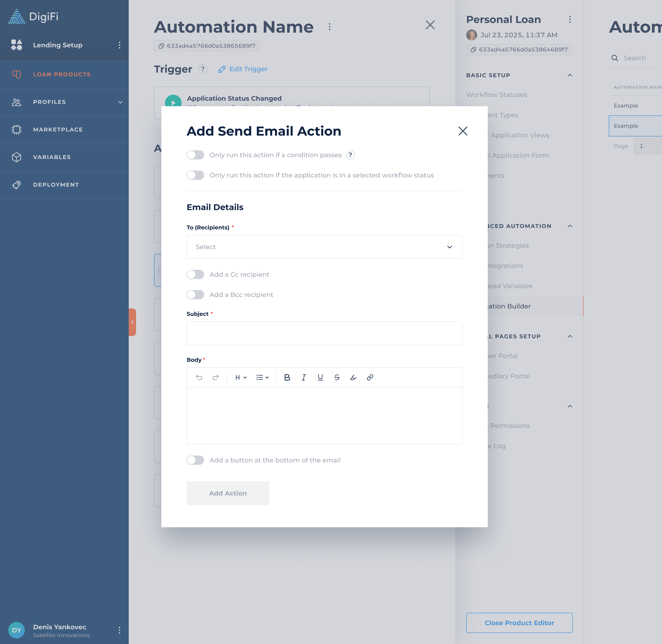
Task: Enable button at bottom of email
Action: click(x=195, y=460)
